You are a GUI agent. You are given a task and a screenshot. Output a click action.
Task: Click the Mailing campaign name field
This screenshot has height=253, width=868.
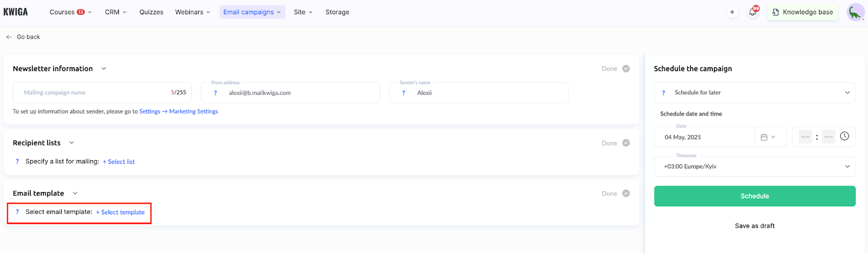pyautogui.click(x=103, y=92)
